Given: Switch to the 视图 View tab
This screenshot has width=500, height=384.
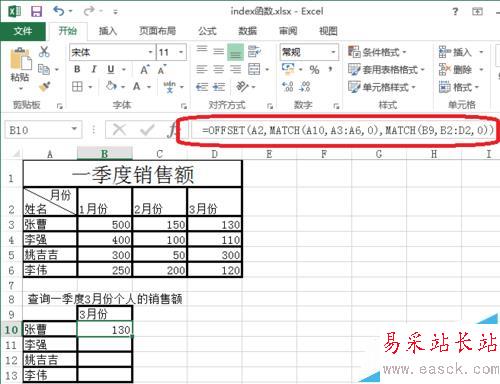Looking at the screenshot, I should (x=328, y=31).
